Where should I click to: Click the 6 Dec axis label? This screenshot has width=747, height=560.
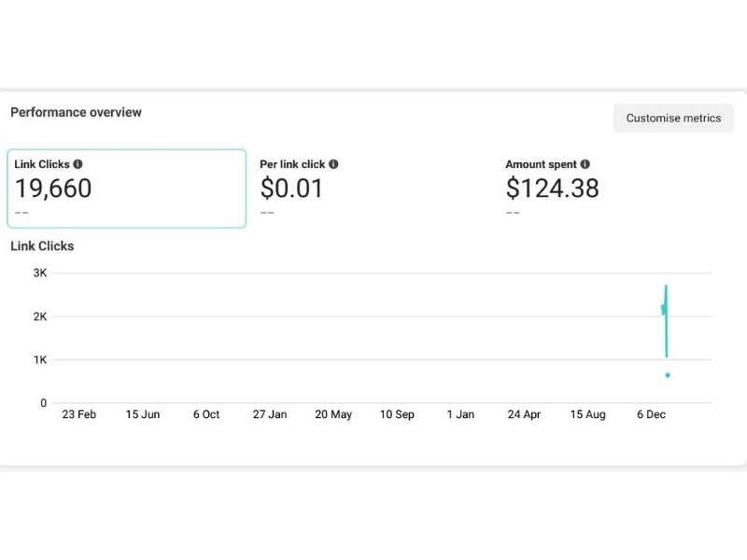coord(651,414)
